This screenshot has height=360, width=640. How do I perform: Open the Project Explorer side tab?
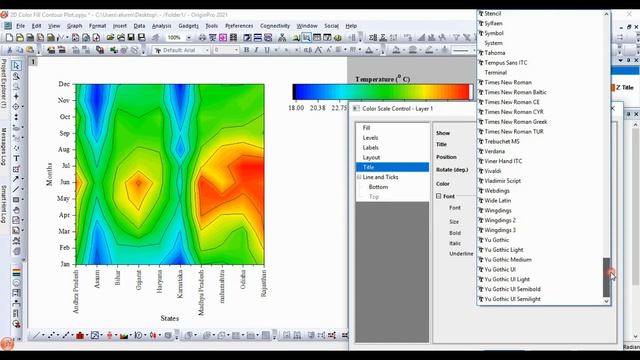[x=4, y=84]
